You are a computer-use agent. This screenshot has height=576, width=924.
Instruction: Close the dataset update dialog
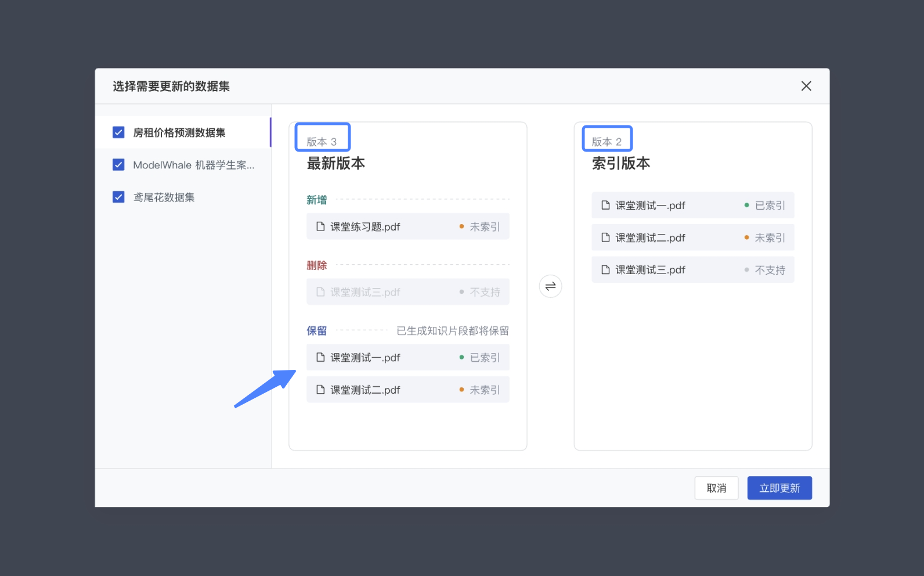point(806,86)
